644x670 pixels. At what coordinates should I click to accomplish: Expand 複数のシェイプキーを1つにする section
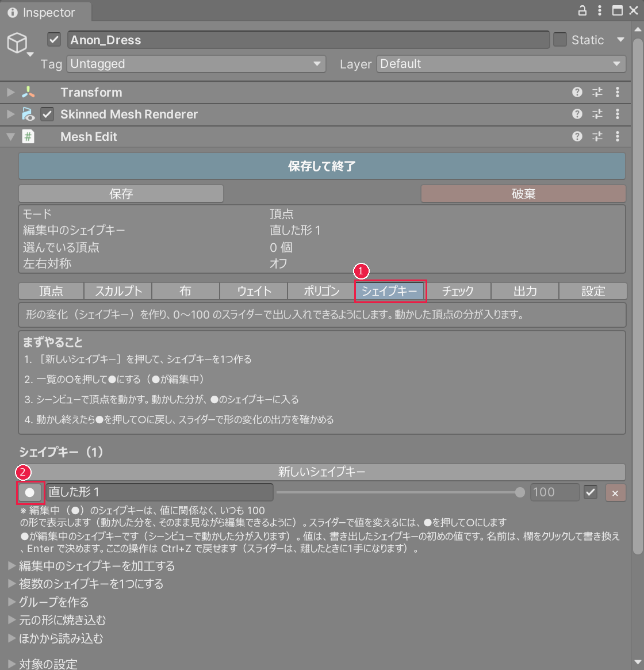(x=12, y=584)
